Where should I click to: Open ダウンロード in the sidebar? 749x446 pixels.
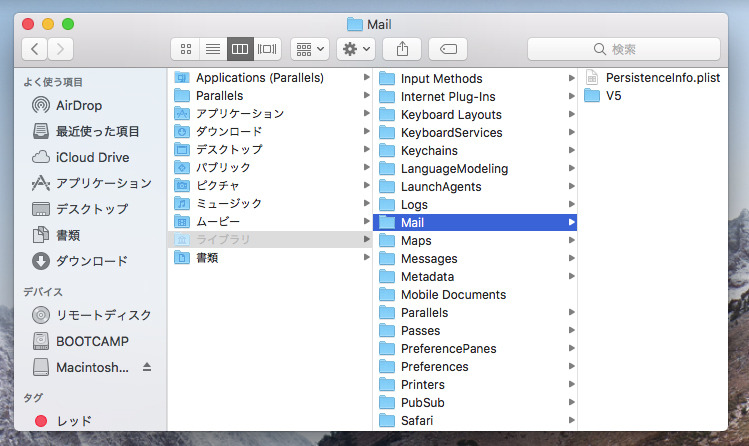click(x=91, y=261)
